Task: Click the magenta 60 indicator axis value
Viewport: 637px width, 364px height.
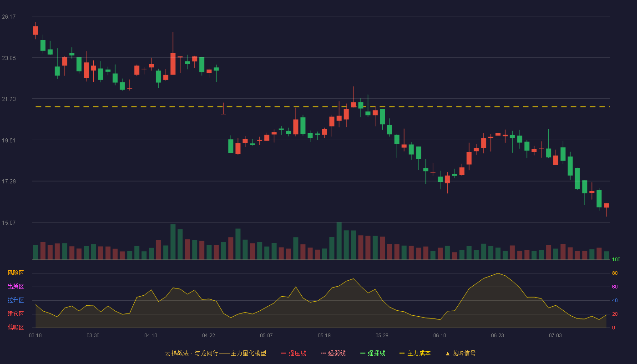Action: point(615,287)
